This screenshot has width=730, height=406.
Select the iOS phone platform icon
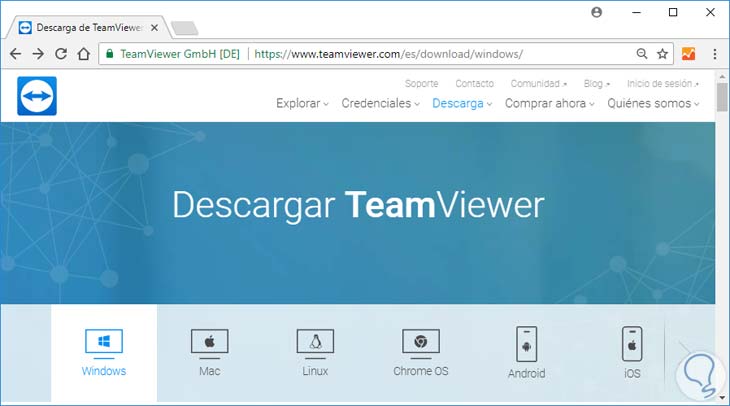tap(632, 344)
